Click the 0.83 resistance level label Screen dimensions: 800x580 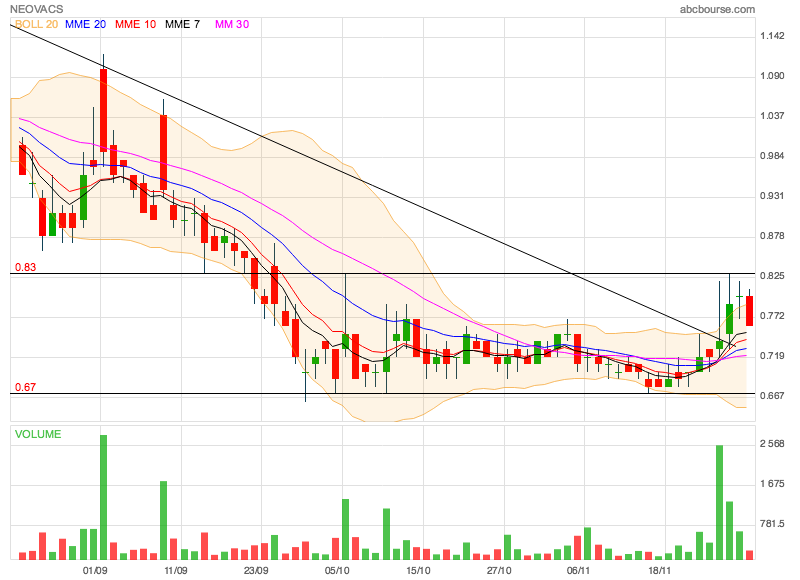pos(26,267)
